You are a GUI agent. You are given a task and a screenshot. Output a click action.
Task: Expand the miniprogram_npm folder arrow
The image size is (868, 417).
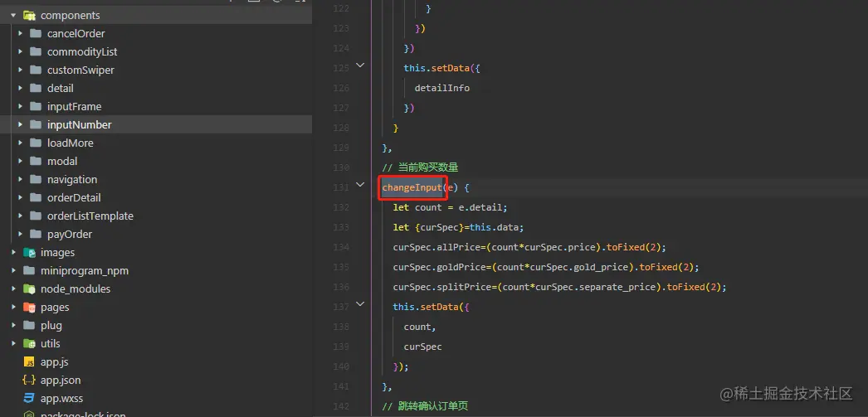(x=13, y=271)
